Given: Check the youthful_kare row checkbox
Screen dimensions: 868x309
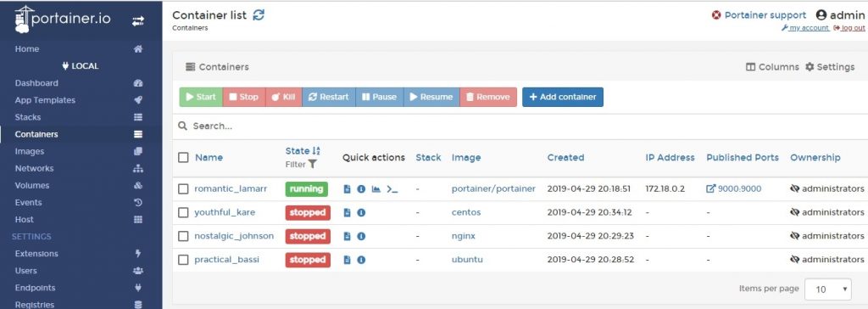Looking at the screenshot, I should pos(183,212).
